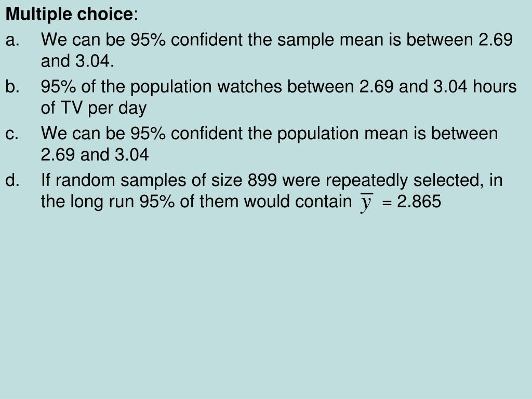The image size is (532, 399).
Task: Click "and 3.04." ending option a
Action: click(x=77, y=61)
